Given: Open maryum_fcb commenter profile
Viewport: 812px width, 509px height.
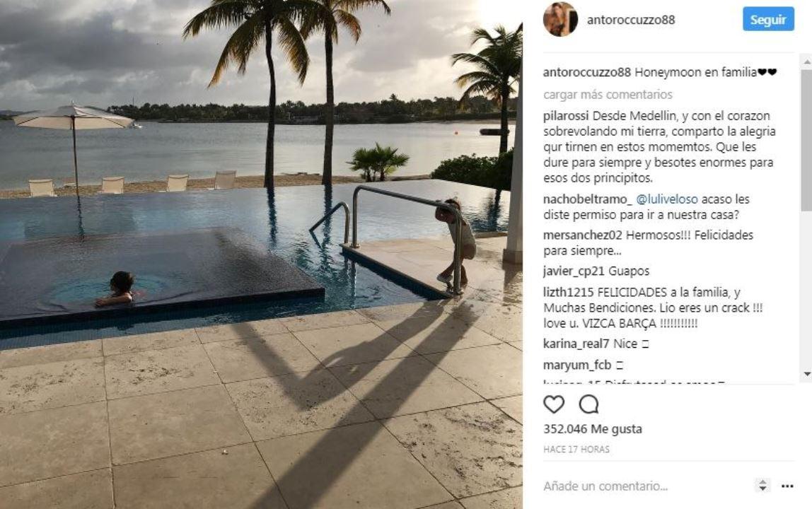Looking at the screenshot, I should click(x=577, y=365).
